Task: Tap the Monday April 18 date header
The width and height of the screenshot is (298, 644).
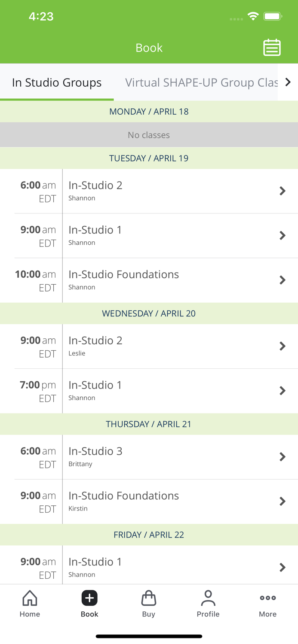Action: tap(149, 112)
